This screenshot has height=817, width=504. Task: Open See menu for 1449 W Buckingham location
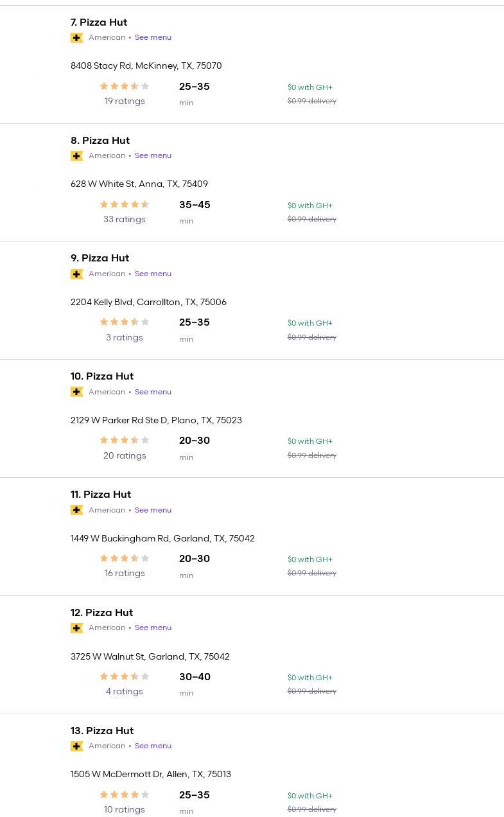click(153, 510)
